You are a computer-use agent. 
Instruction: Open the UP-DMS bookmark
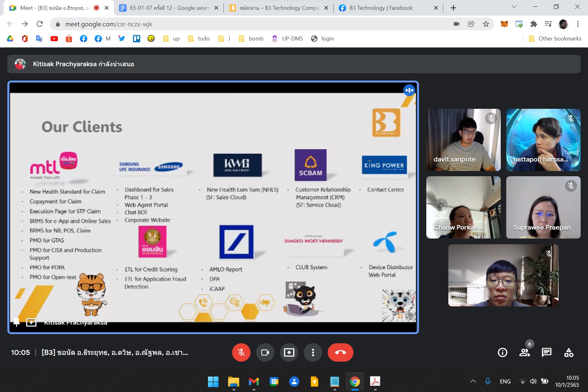click(287, 39)
